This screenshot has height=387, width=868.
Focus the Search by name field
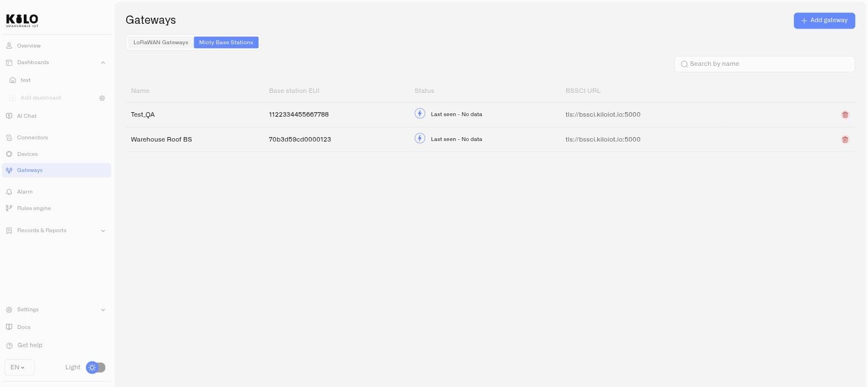click(x=764, y=64)
